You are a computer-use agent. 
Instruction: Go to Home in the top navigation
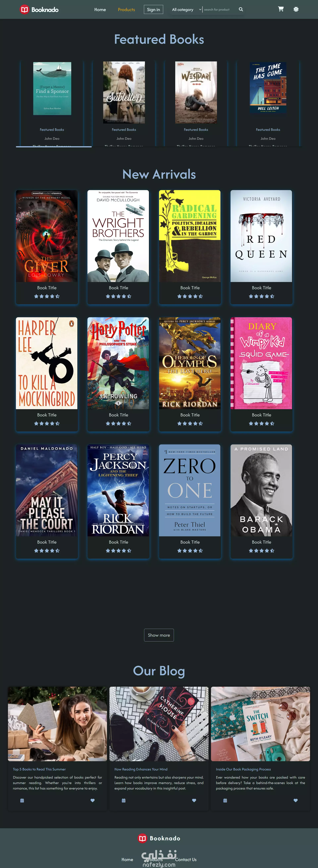pos(100,9)
